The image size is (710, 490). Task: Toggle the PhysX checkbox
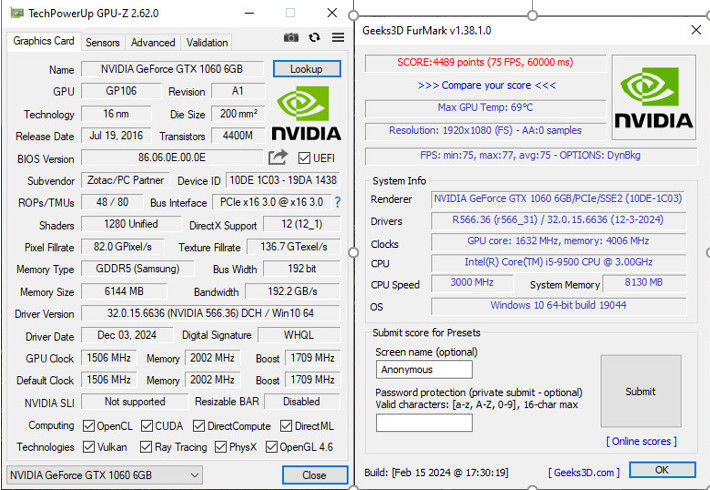[221, 447]
